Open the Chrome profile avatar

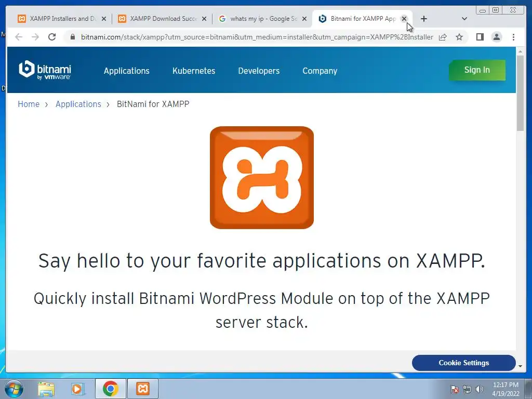click(496, 37)
